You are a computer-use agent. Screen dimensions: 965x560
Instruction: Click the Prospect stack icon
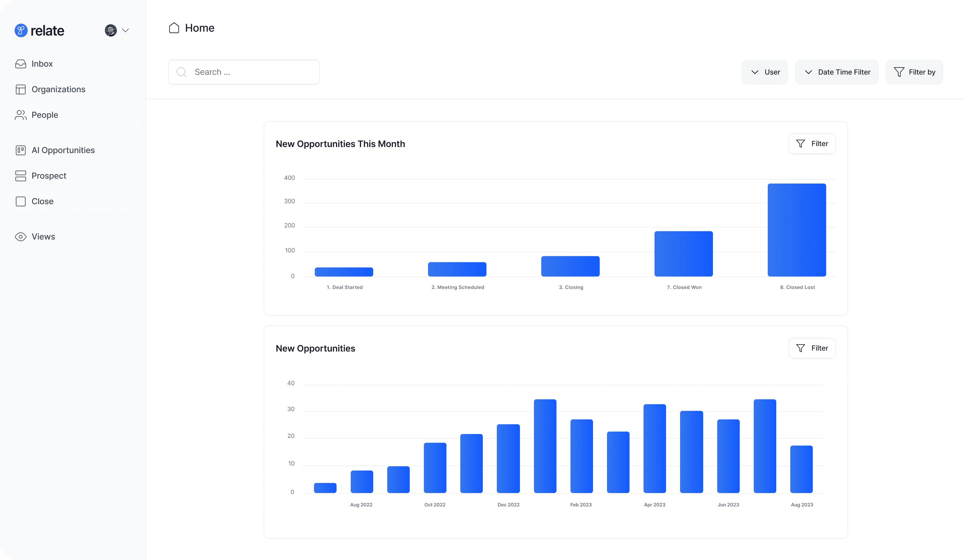click(21, 176)
